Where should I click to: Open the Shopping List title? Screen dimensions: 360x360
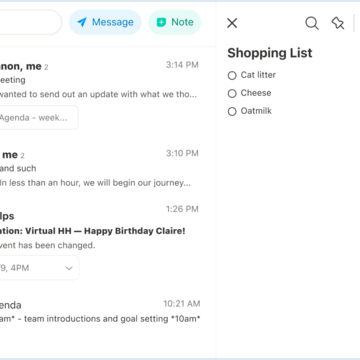(270, 53)
